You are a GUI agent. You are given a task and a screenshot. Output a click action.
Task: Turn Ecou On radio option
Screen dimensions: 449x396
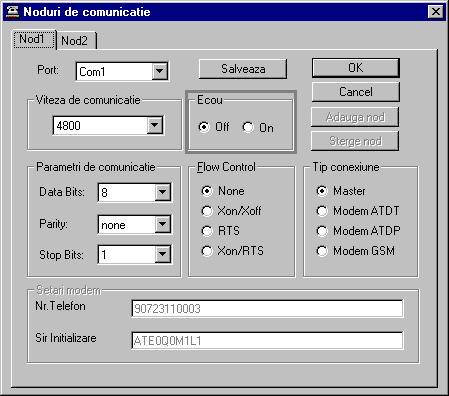pyautogui.click(x=258, y=127)
